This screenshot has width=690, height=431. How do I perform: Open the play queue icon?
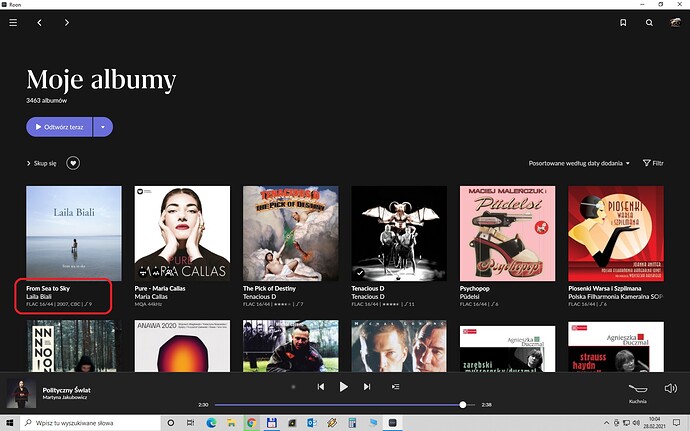[x=396, y=387]
